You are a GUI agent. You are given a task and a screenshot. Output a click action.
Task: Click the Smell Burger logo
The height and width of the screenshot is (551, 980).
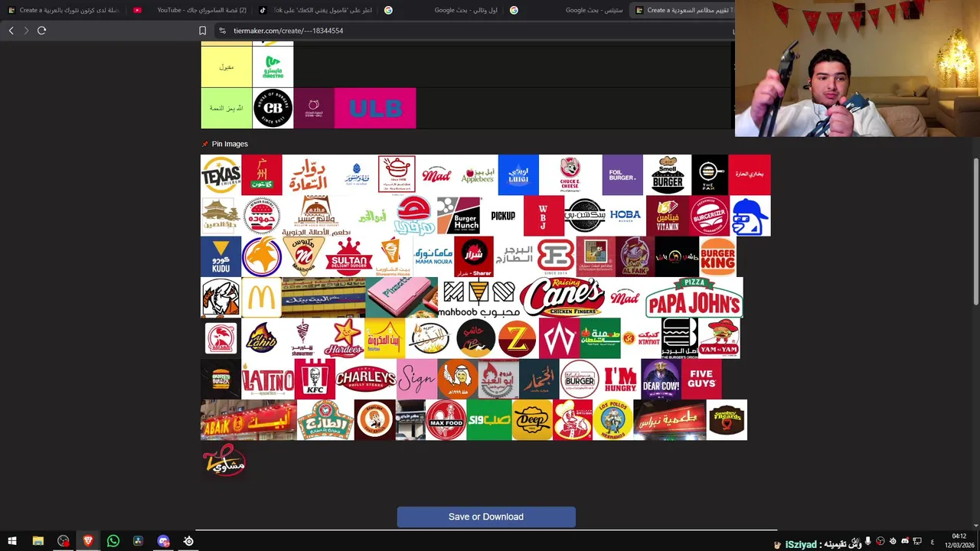click(667, 175)
